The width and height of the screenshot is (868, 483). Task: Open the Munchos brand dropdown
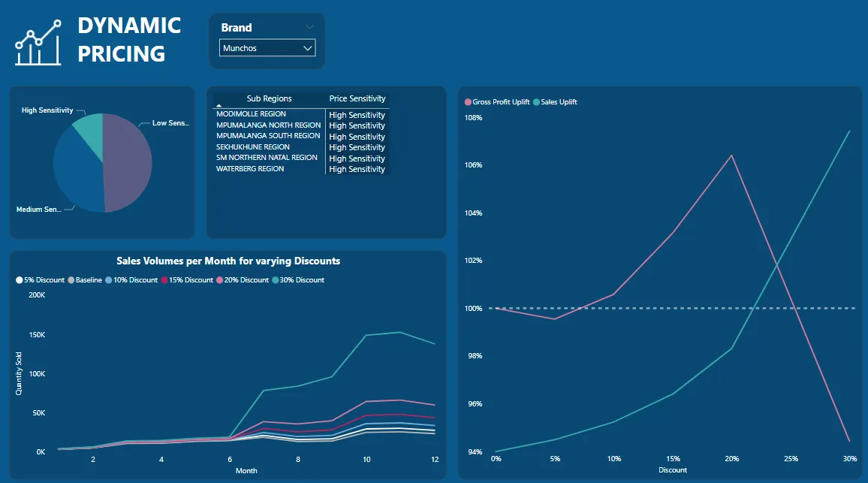pos(267,48)
